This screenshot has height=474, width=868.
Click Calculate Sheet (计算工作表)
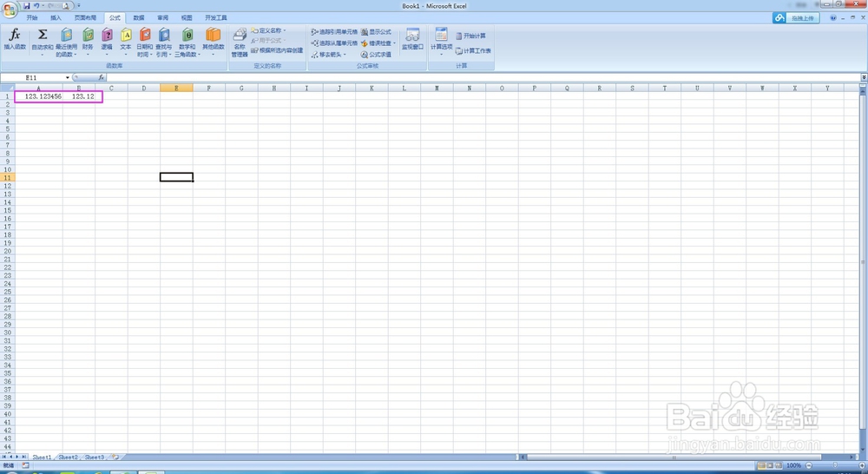(x=473, y=50)
